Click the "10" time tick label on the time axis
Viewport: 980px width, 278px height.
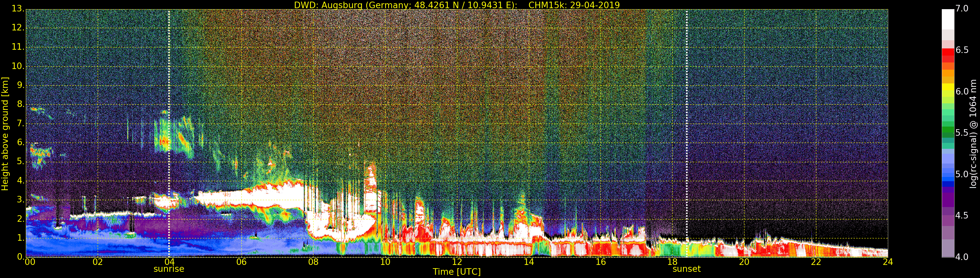[385, 262]
